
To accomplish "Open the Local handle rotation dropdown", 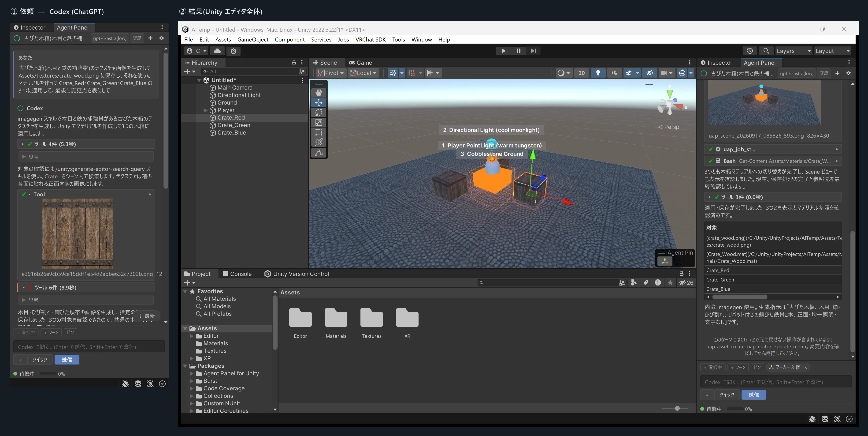I will pyautogui.click(x=363, y=73).
